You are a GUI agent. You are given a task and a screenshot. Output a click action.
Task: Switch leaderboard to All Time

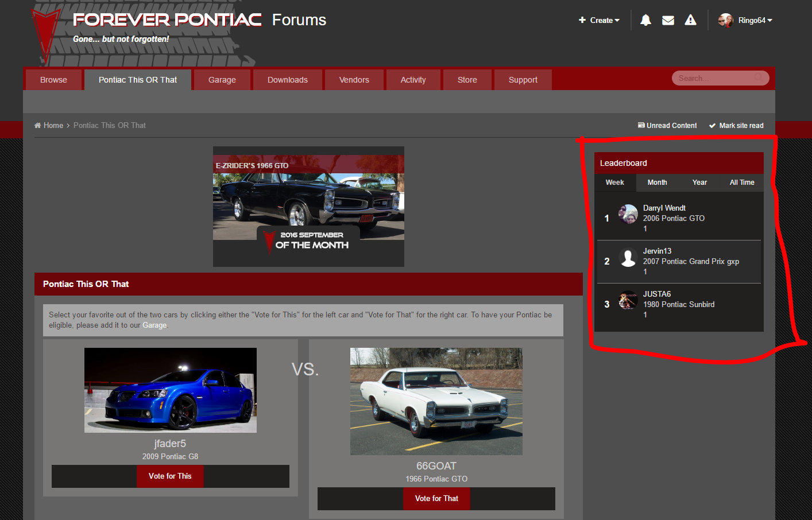point(742,183)
